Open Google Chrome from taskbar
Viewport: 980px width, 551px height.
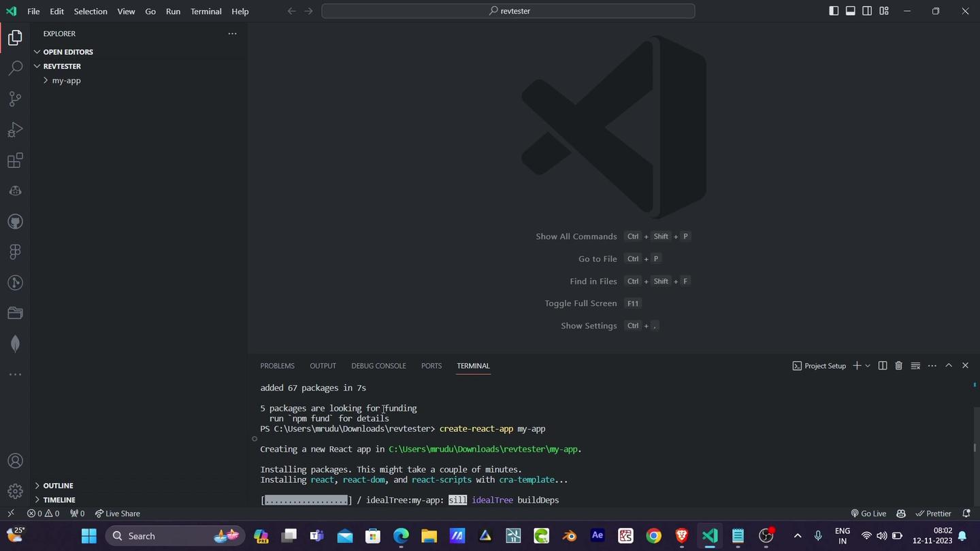point(653,536)
